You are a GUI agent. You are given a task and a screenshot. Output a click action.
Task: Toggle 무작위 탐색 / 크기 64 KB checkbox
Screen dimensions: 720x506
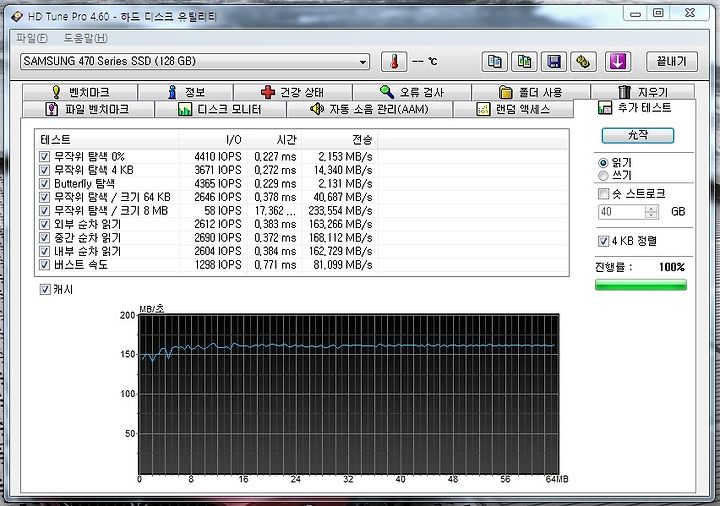[x=44, y=197]
